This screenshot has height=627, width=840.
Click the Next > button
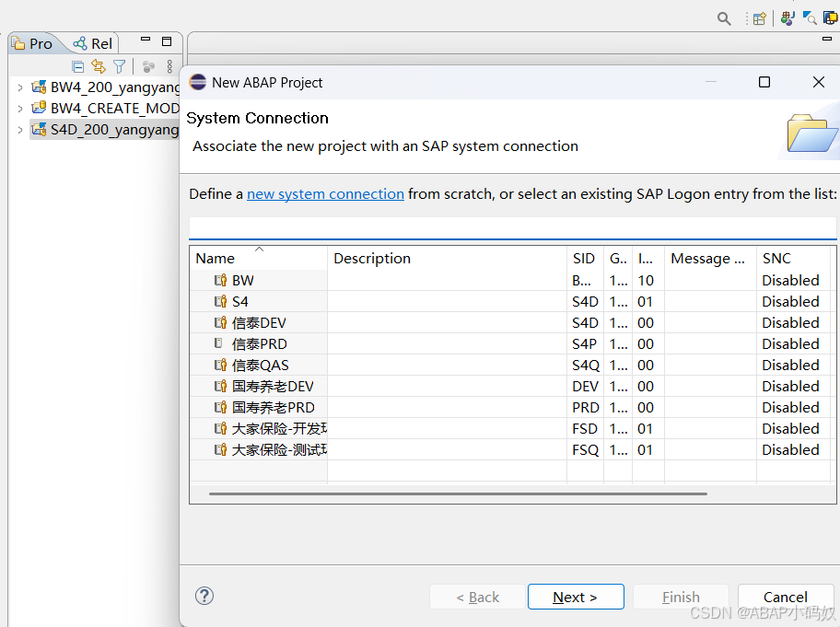[x=576, y=597]
